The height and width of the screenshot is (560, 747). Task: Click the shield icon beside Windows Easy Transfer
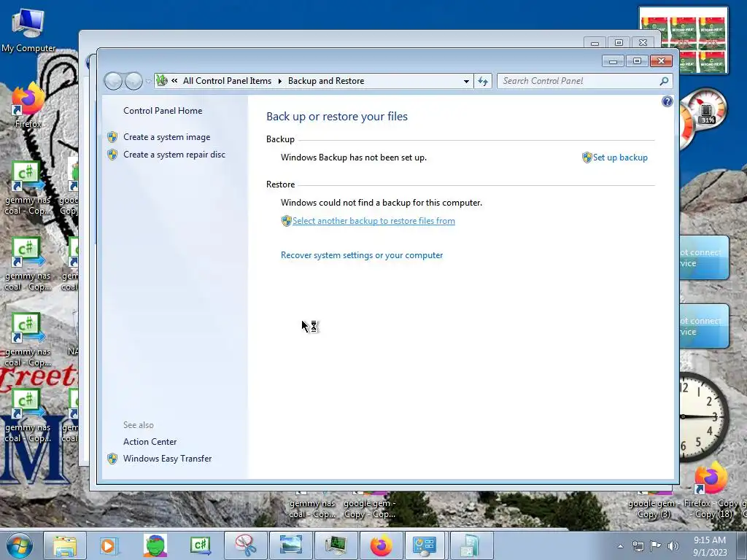(x=112, y=459)
